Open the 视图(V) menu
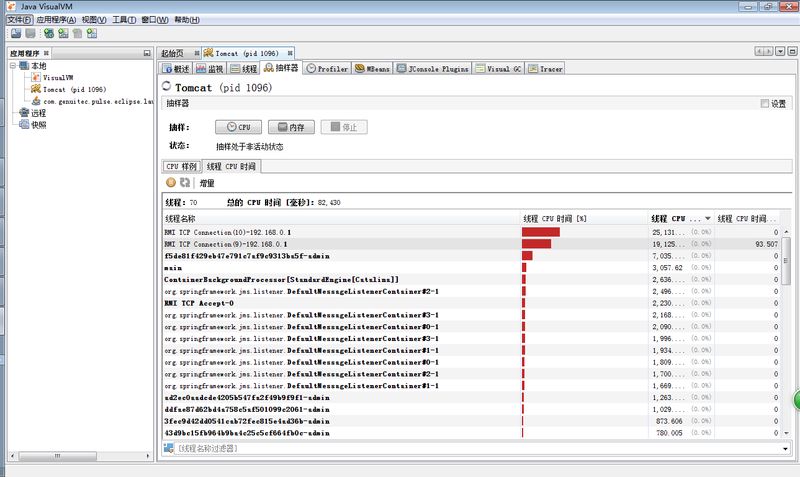This screenshot has width=800, height=477. 94,19
